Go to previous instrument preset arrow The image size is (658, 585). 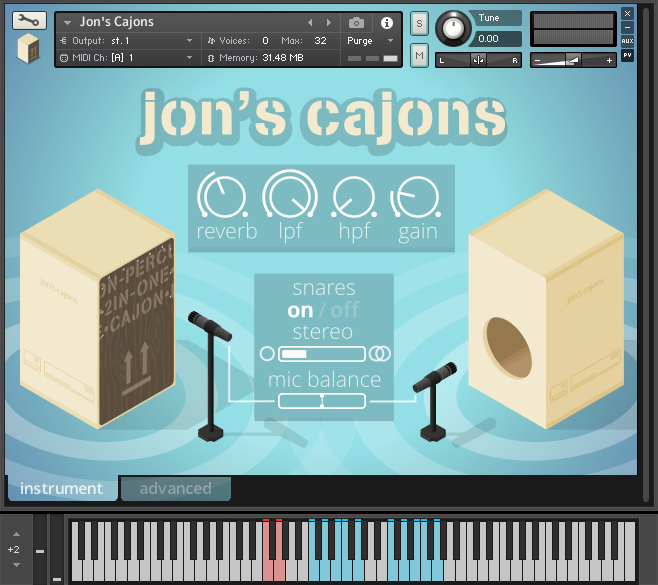[x=310, y=23]
